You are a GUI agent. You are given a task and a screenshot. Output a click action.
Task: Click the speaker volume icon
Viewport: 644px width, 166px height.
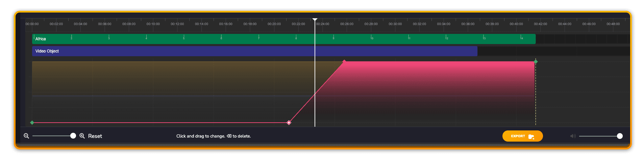point(573,136)
